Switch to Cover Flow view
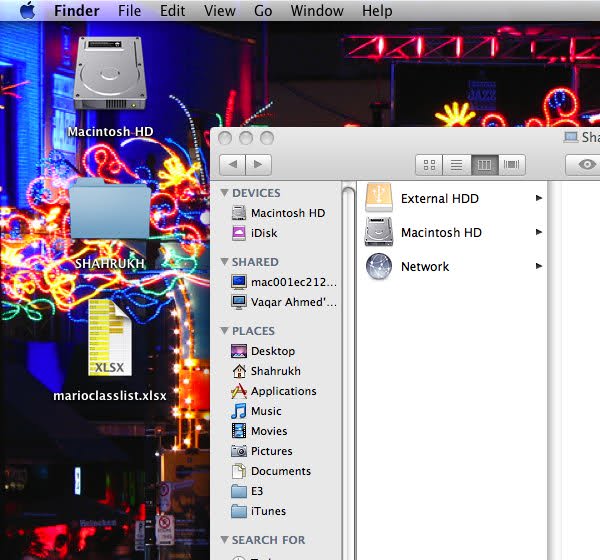This screenshot has width=600, height=560. click(x=512, y=165)
